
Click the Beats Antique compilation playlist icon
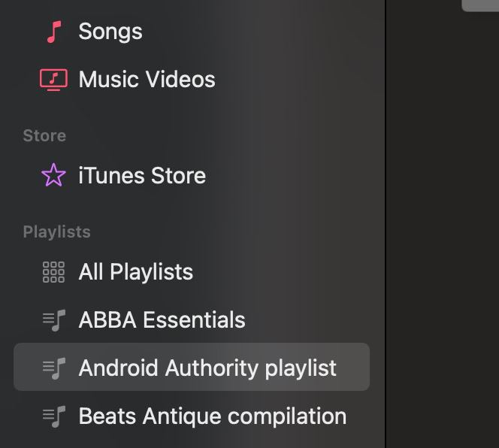(53, 416)
